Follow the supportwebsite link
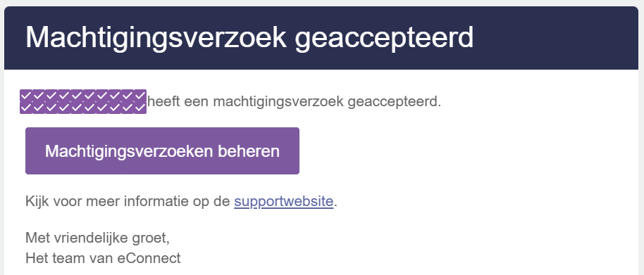Viewport: 644px width, 275px height. pyautogui.click(x=283, y=201)
